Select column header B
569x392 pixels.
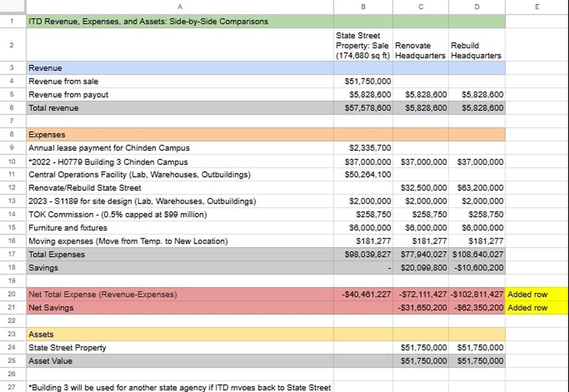(363, 7)
